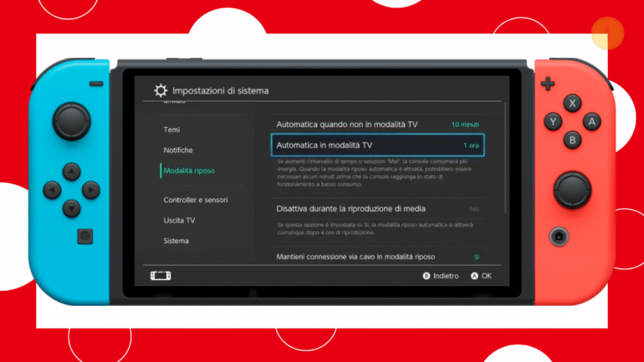Toggle Mantieni connessione via cavo setting

click(x=377, y=257)
